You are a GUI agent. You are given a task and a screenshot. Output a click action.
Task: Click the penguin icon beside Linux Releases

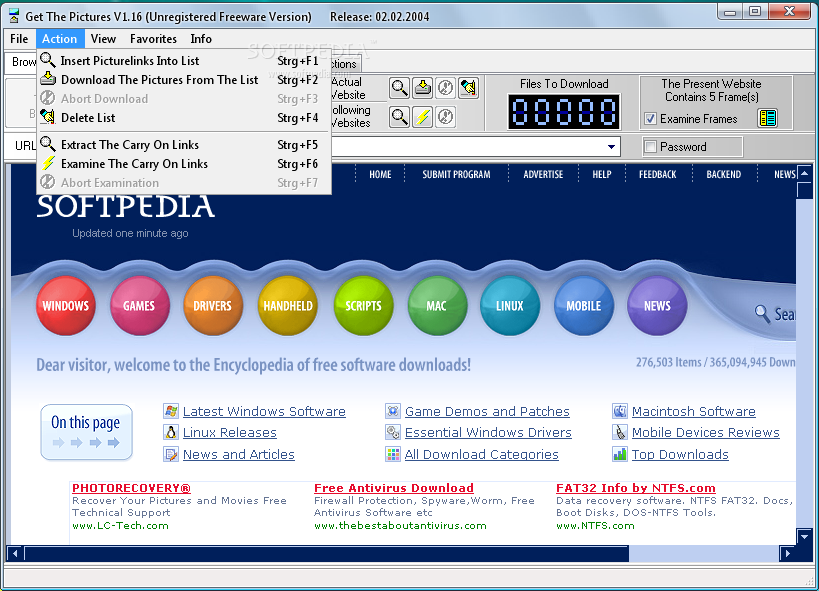[171, 432]
